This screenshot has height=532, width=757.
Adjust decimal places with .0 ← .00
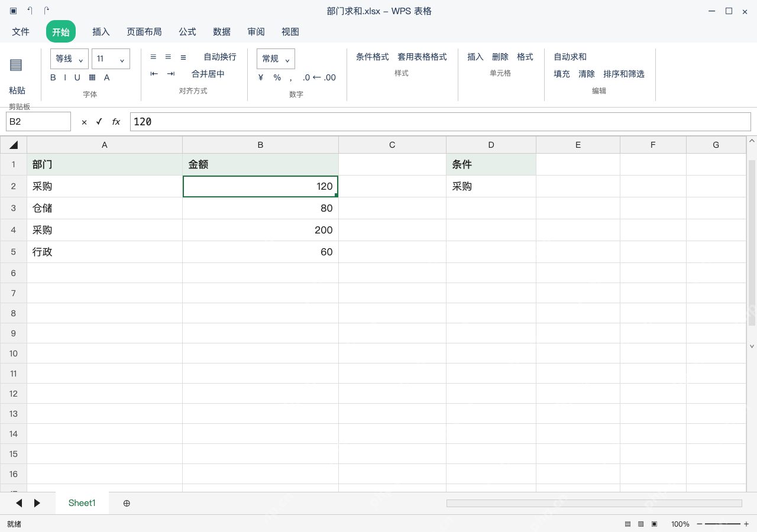[x=319, y=77]
